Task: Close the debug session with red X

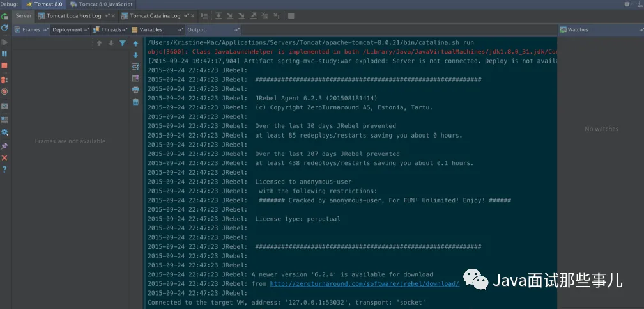Action: pyautogui.click(x=4, y=158)
